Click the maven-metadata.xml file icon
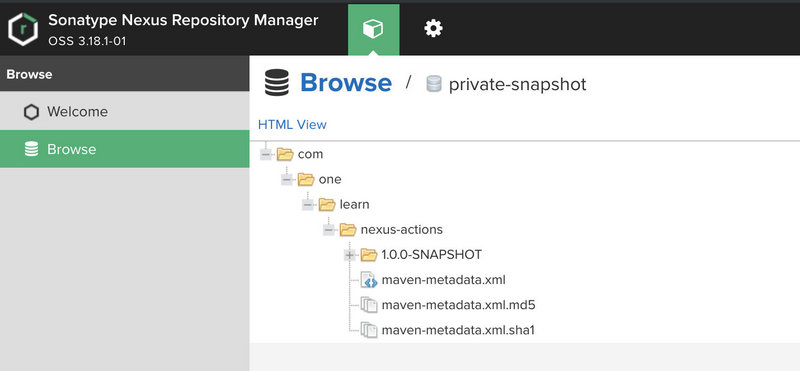Image resolution: width=800 pixels, height=371 pixels. (369, 280)
